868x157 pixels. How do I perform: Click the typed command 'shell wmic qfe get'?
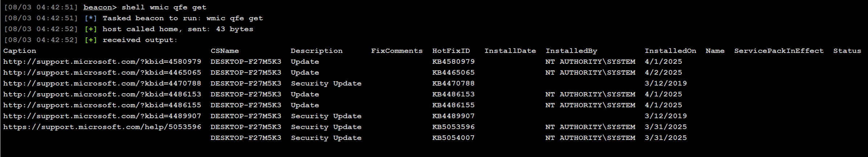(x=164, y=7)
